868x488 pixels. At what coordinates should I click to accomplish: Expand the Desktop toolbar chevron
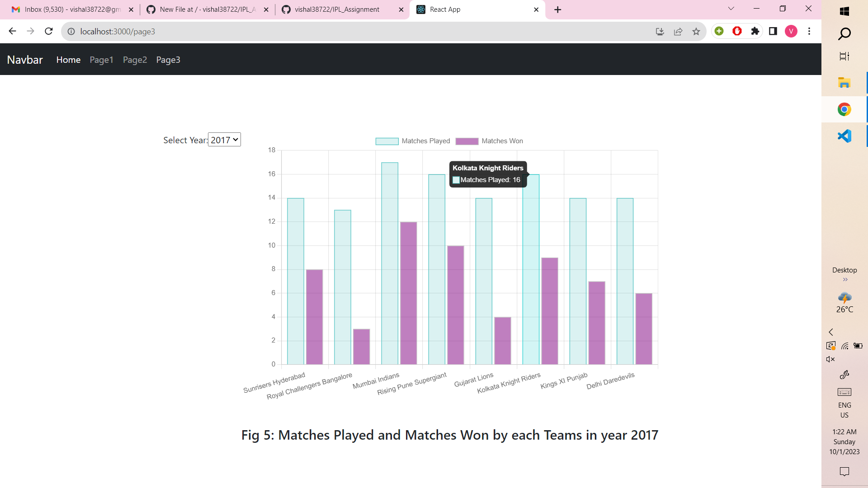coord(845,280)
